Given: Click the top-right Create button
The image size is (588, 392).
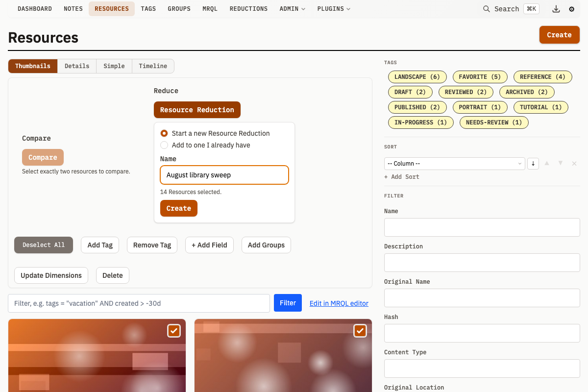Looking at the screenshot, I should pos(559,35).
